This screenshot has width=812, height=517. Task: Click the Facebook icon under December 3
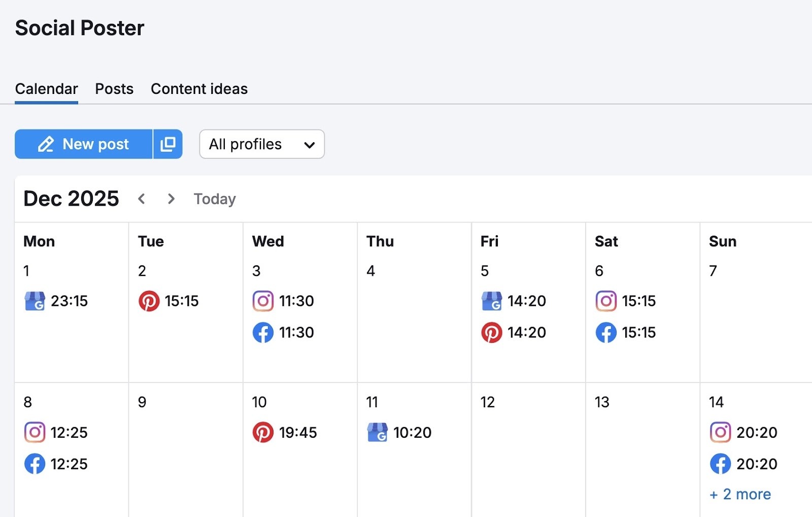point(263,333)
